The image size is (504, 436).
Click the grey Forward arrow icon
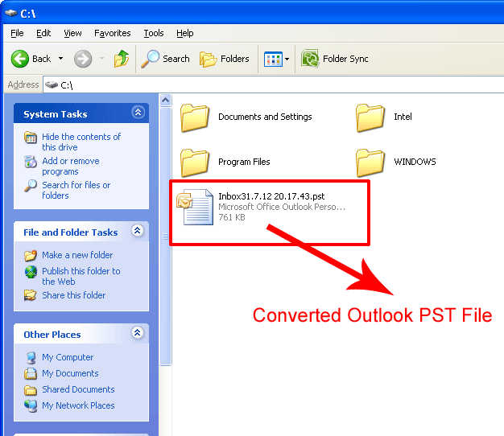[x=83, y=59]
